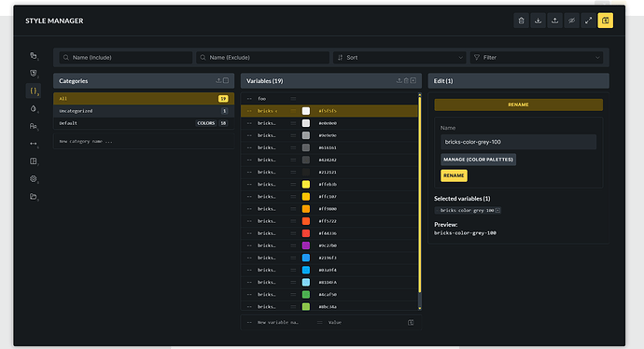
Task: Open the horizontal arrows spacing section
Action: coord(34,144)
